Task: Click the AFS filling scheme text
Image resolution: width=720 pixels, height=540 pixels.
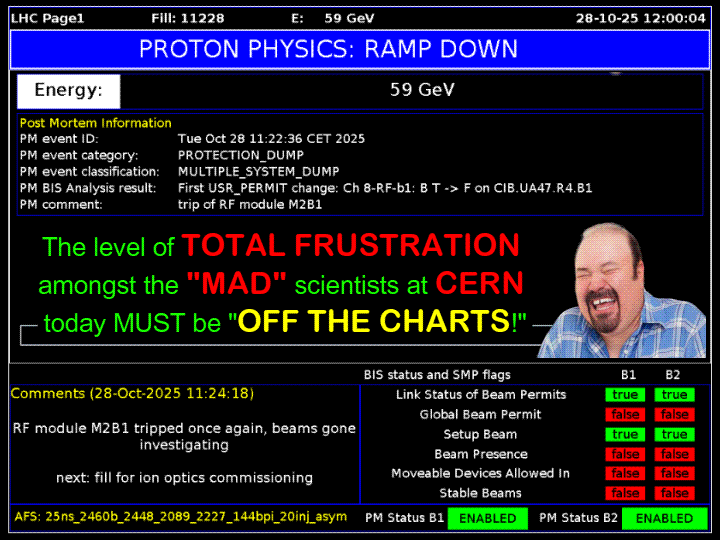Action: tap(179, 518)
